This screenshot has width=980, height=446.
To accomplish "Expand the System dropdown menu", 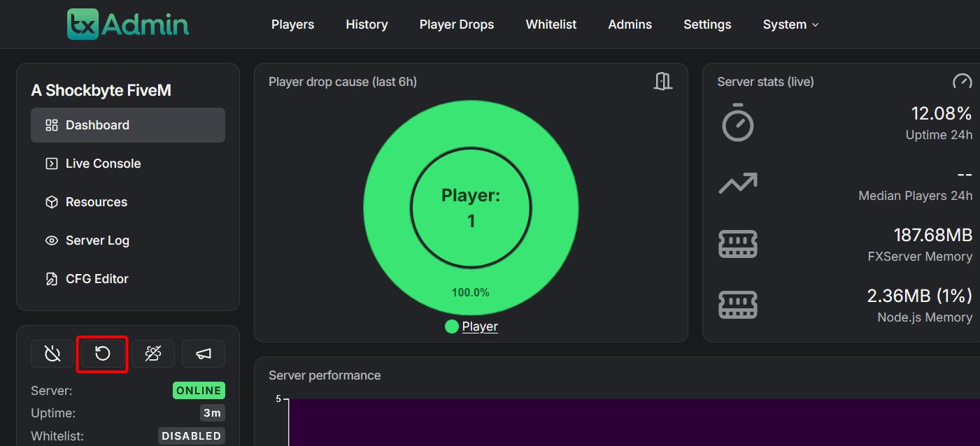I will (790, 24).
